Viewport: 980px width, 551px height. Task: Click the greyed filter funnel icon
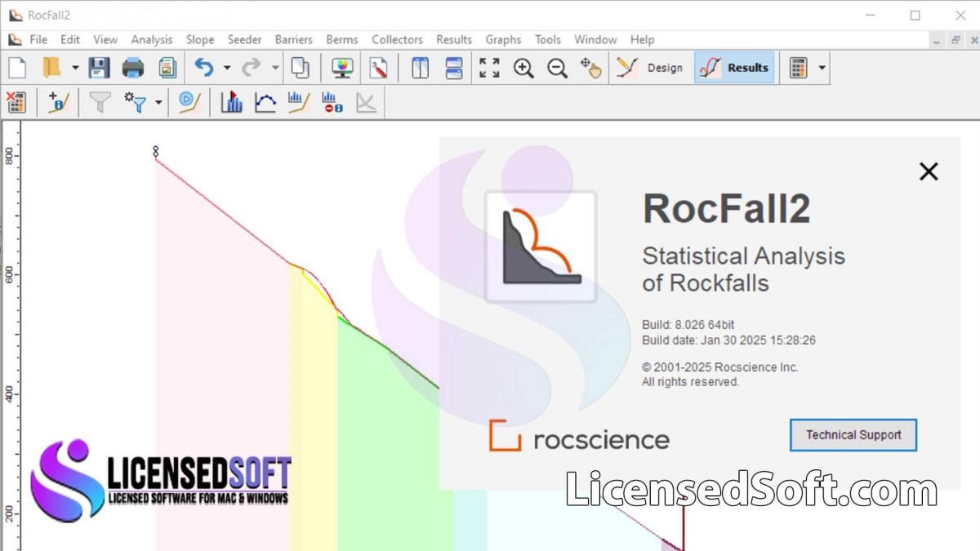point(100,102)
